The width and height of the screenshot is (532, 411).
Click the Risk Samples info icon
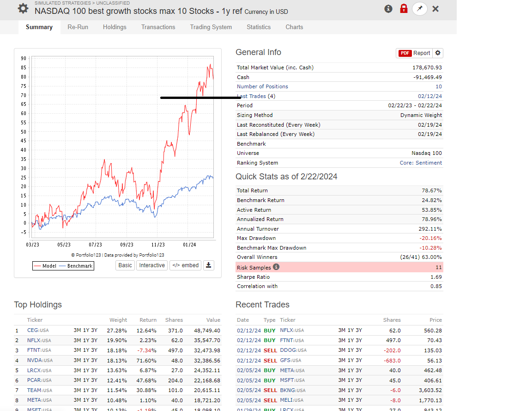coord(276,267)
